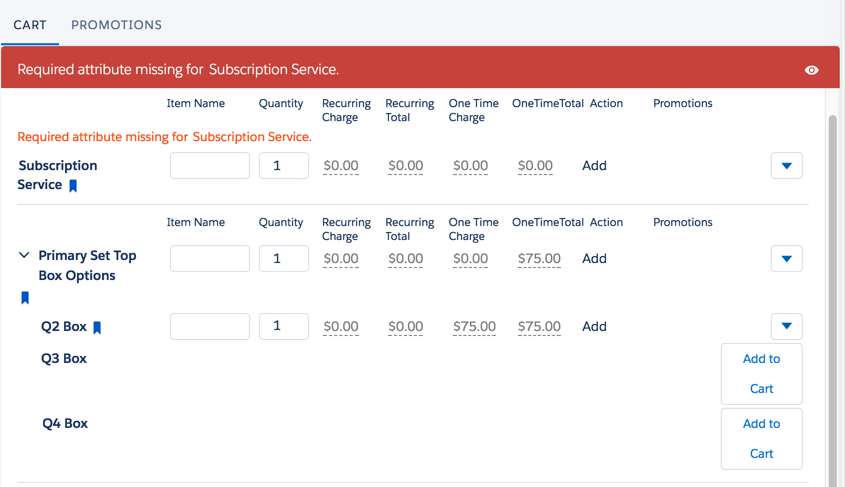Click the Q3 Box product name
The width and height of the screenshot is (845, 487).
click(64, 358)
